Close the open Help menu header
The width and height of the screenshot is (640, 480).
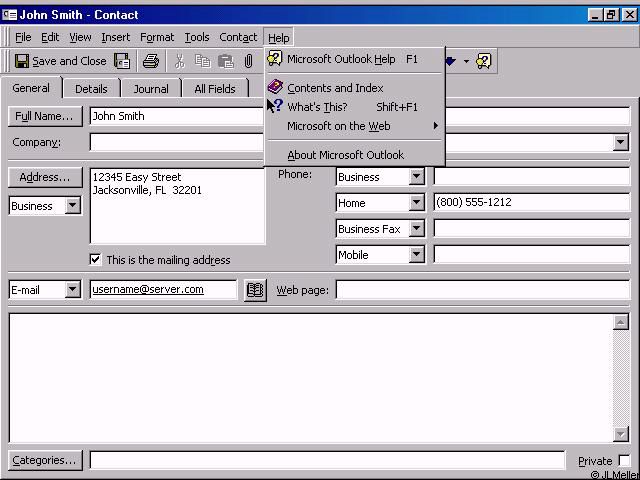[x=279, y=38]
